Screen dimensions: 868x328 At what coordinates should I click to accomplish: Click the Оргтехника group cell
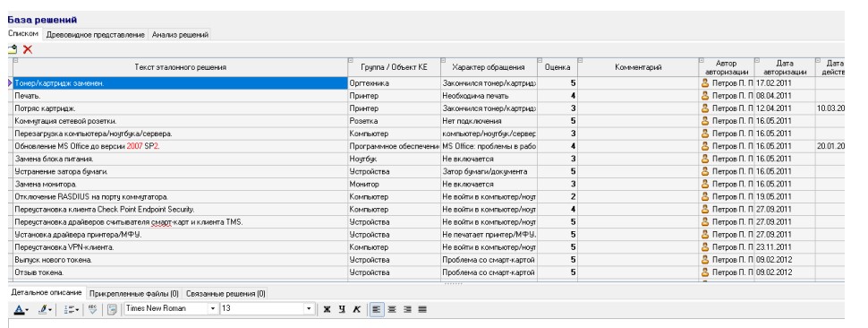(394, 82)
